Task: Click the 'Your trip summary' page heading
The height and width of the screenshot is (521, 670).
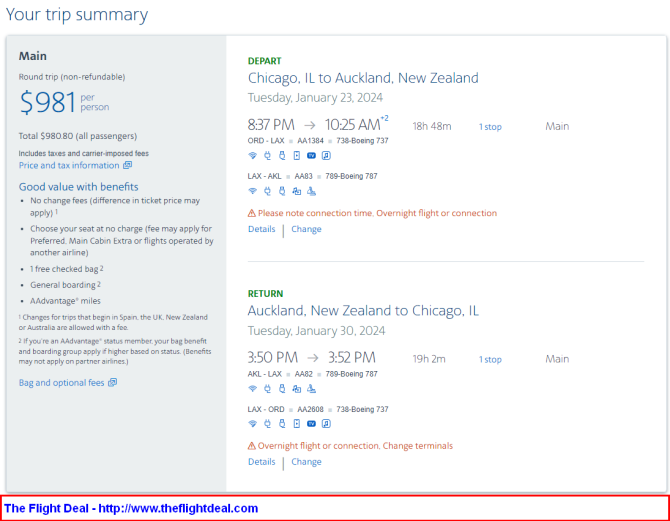Action: (77, 15)
